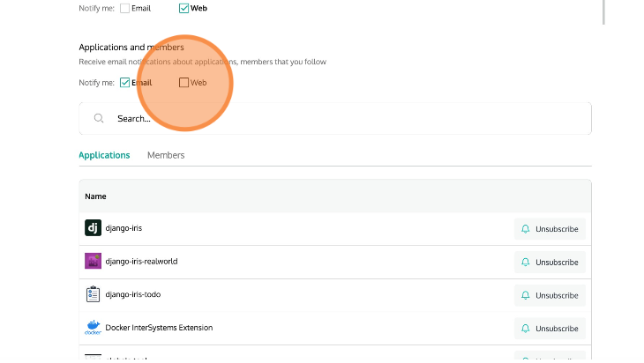Unsubscribe from django-iris

point(550,229)
